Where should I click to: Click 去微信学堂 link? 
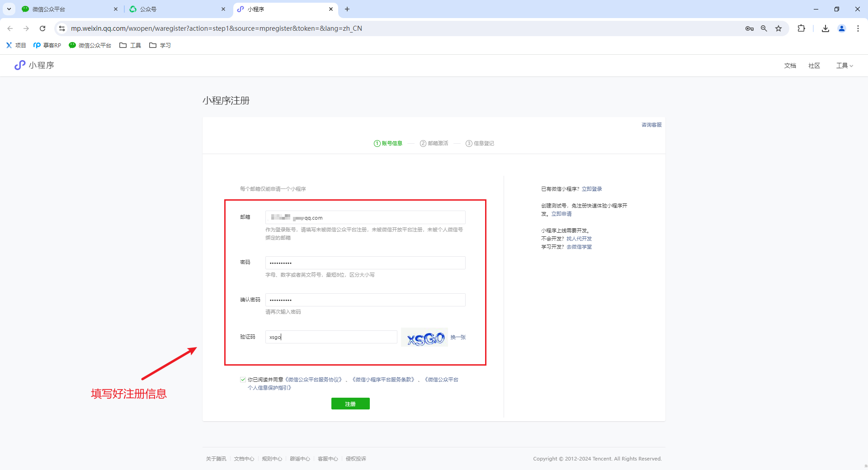(579, 247)
